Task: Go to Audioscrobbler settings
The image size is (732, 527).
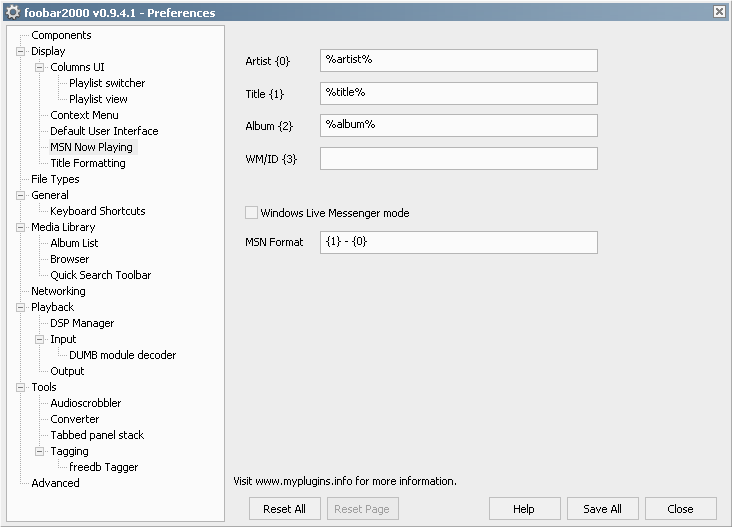Action: pos(85,403)
